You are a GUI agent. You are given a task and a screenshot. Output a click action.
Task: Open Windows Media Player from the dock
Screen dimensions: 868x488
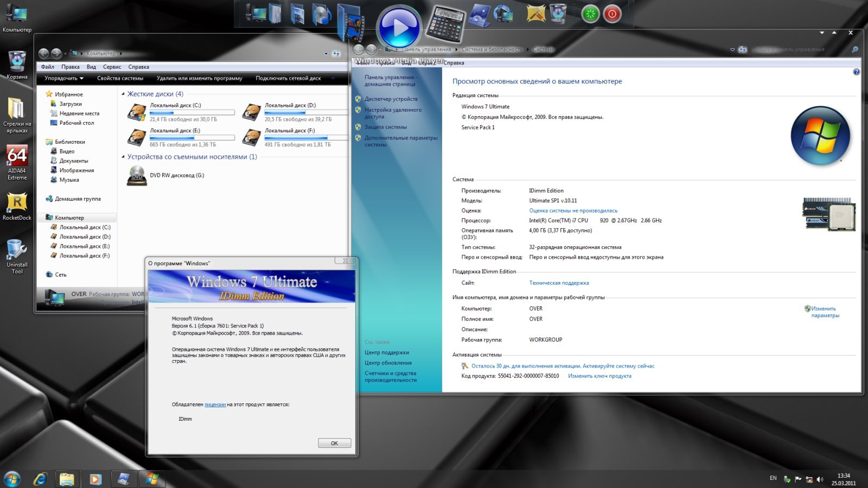[400, 27]
